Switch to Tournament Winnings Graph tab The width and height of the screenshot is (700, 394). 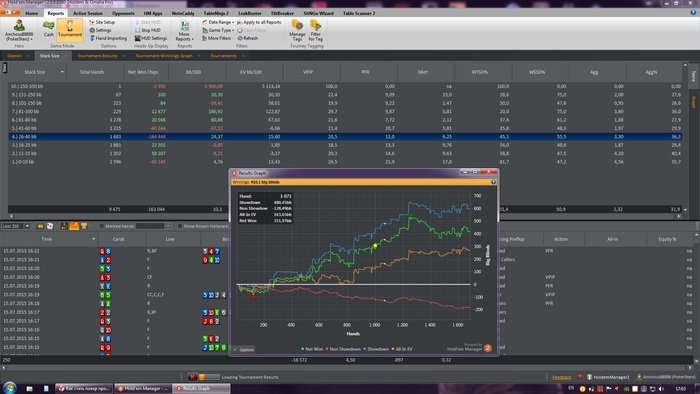coord(163,56)
